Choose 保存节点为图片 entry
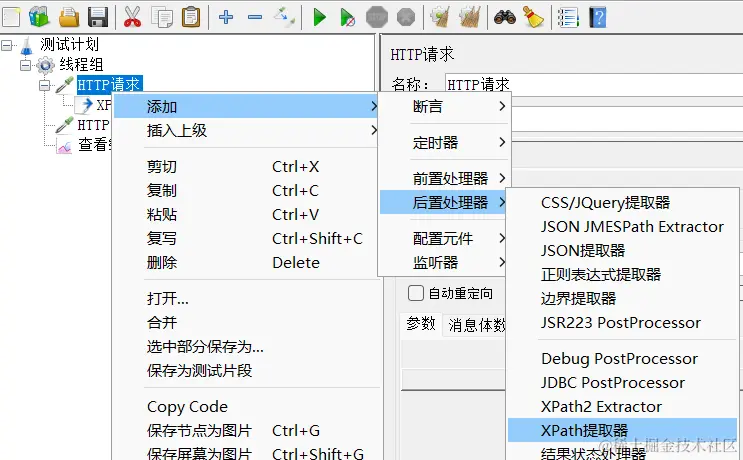This screenshot has width=743, height=460. click(x=246, y=430)
